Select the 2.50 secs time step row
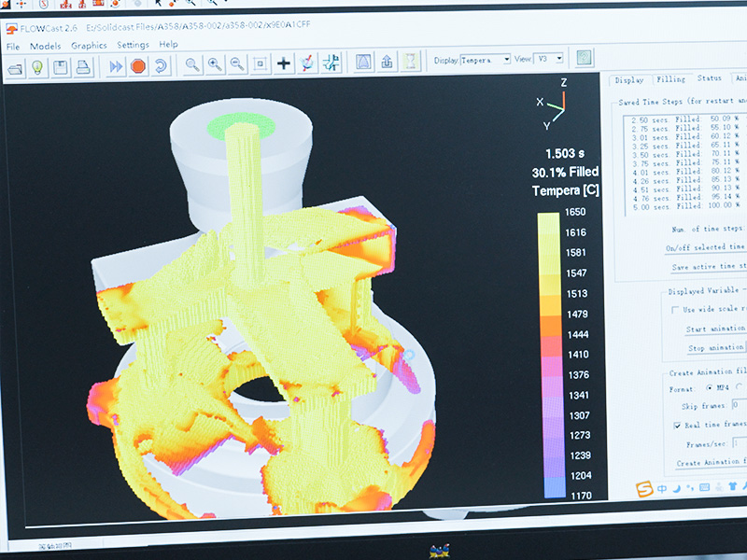Viewport: 747px width, 560px height. [685, 119]
